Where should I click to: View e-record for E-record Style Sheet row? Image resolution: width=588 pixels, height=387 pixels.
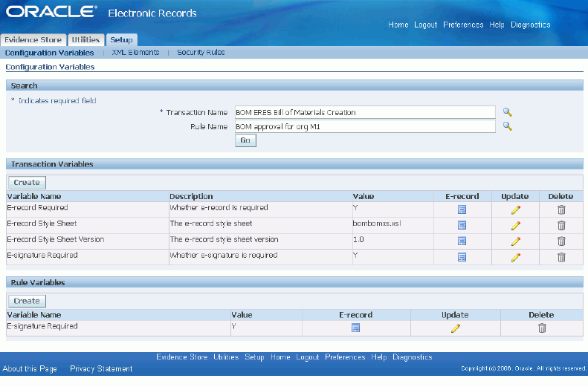pyautogui.click(x=462, y=225)
